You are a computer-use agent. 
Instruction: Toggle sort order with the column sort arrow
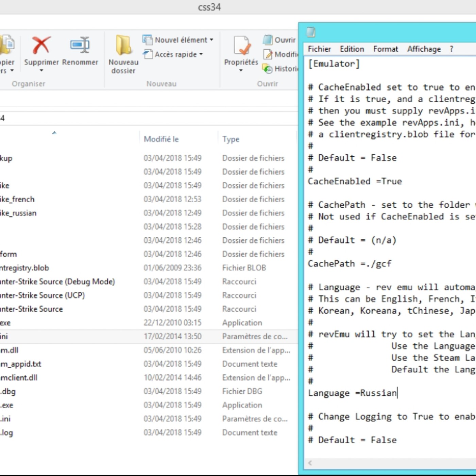click(54, 133)
